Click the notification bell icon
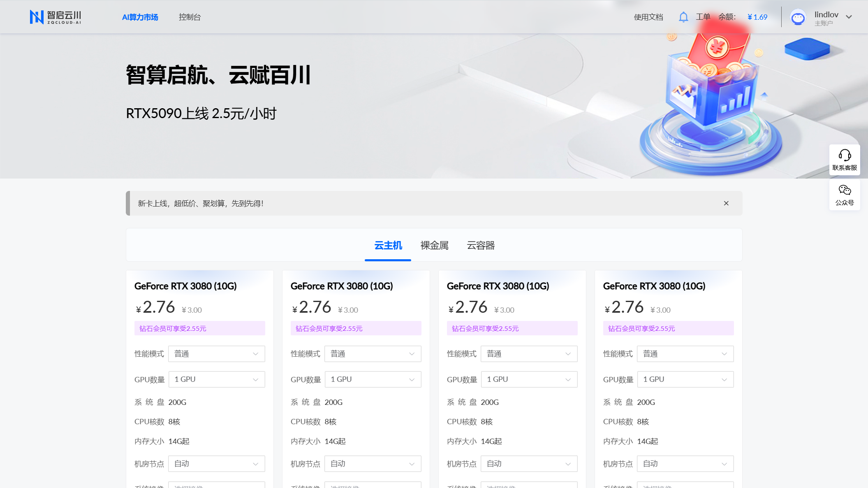868x488 pixels. (x=683, y=17)
